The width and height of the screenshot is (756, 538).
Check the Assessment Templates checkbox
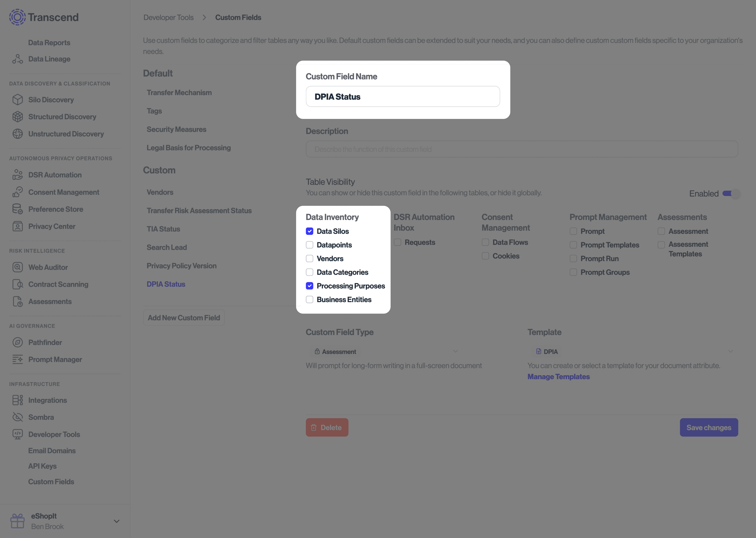click(x=661, y=245)
